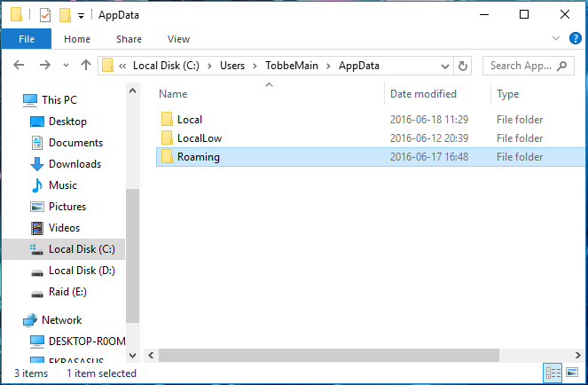The width and height of the screenshot is (588, 385).
Task: Switch to details view icon
Action: click(x=553, y=373)
